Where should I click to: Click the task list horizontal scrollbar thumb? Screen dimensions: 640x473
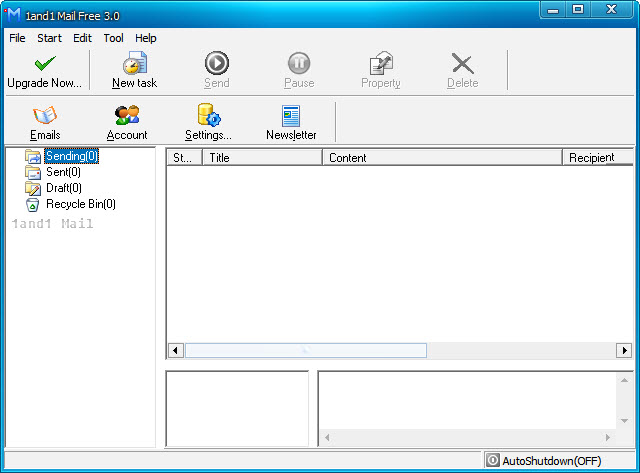306,351
